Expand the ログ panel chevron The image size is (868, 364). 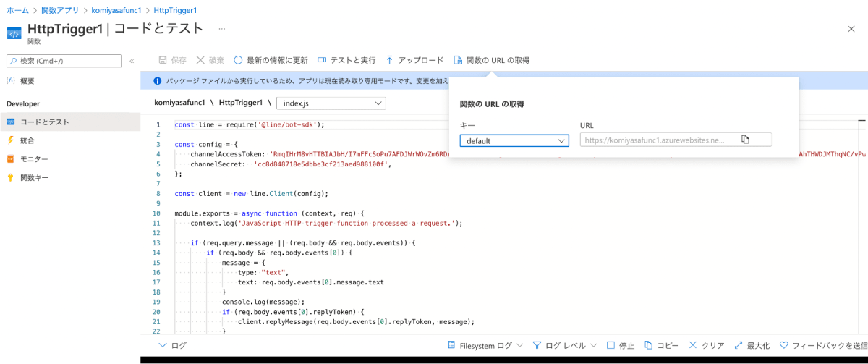click(162, 345)
